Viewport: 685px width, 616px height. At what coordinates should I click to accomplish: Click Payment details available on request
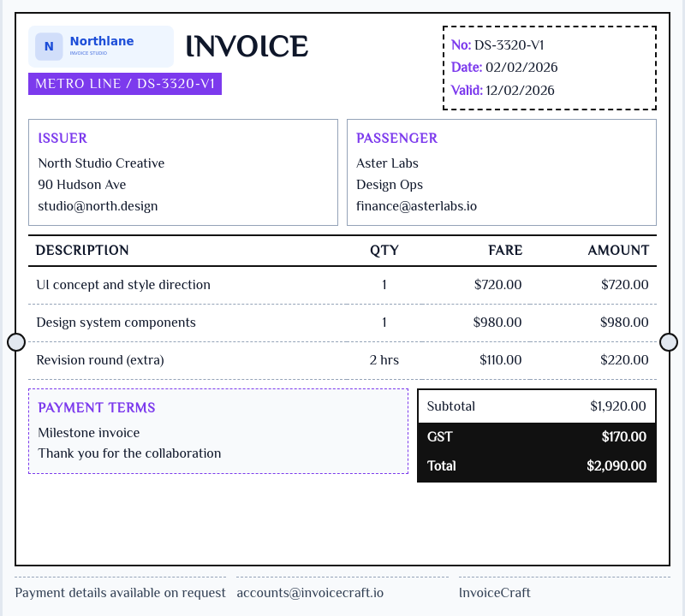coord(120,593)
